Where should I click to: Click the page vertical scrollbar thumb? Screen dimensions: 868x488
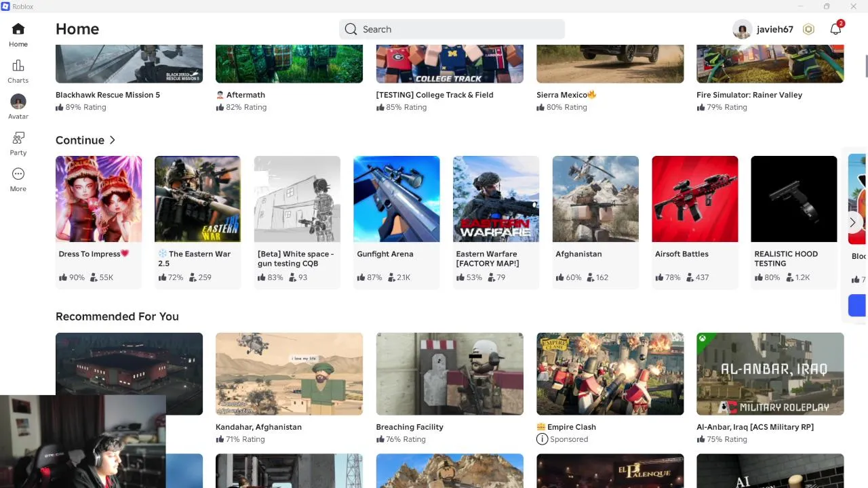tap(866, 66)
